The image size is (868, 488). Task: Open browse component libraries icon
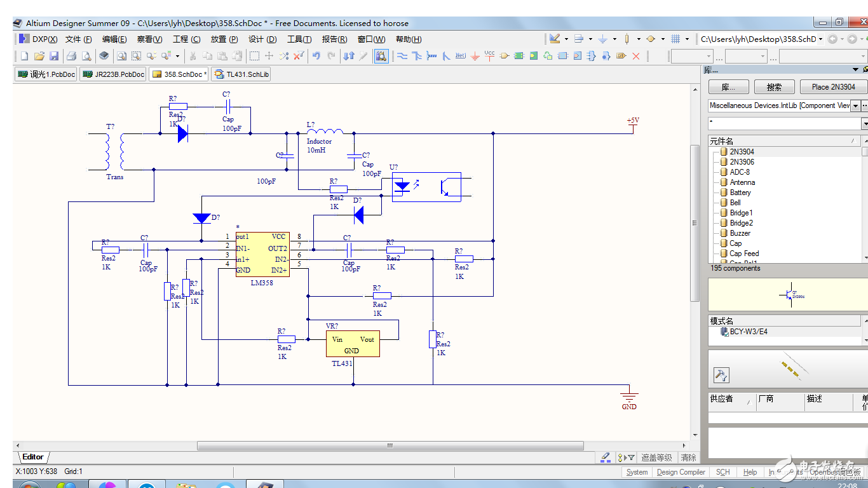tap(381, 56)
